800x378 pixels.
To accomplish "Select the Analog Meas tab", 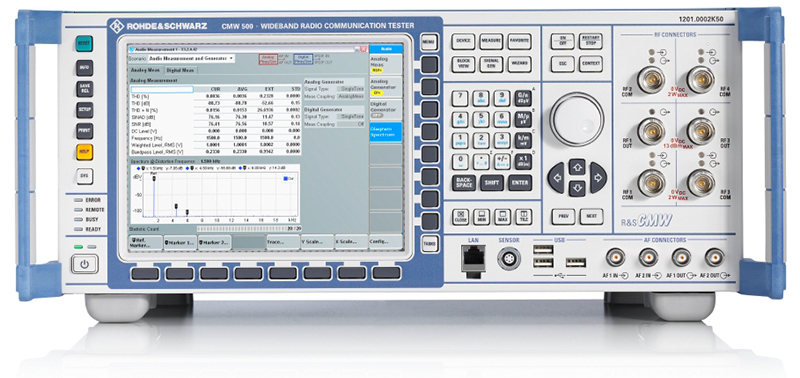I will 146,70.
